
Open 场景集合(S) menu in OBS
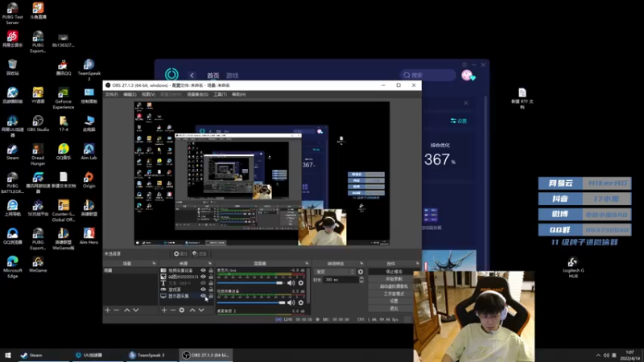[x=197, y=94]
